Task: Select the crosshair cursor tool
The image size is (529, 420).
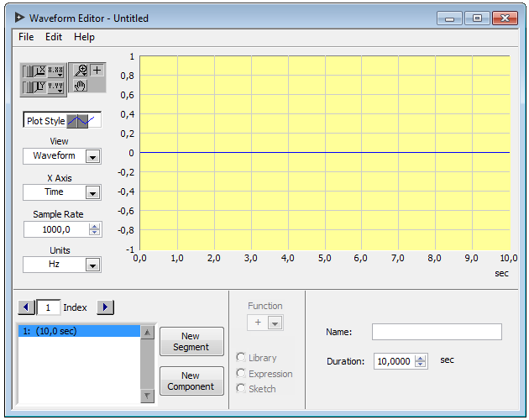Action: coord(97,71)
